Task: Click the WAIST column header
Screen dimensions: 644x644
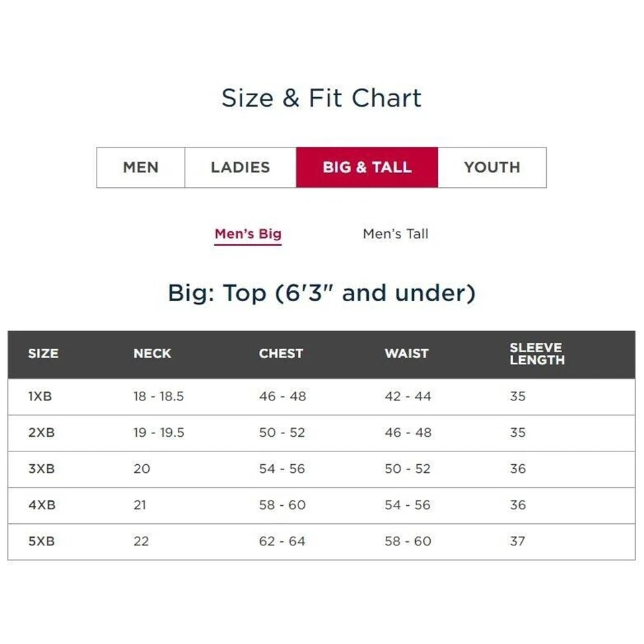Action: click(407, 354)
